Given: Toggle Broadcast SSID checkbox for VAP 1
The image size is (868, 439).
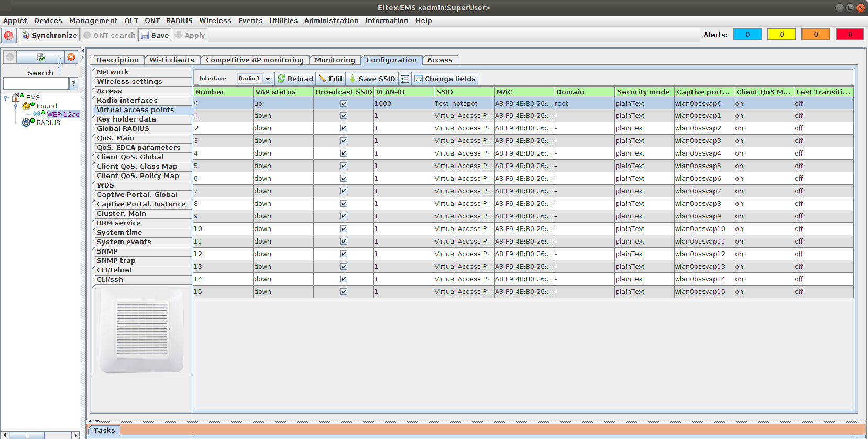Looking at the screenshot, I should [344, 116].
